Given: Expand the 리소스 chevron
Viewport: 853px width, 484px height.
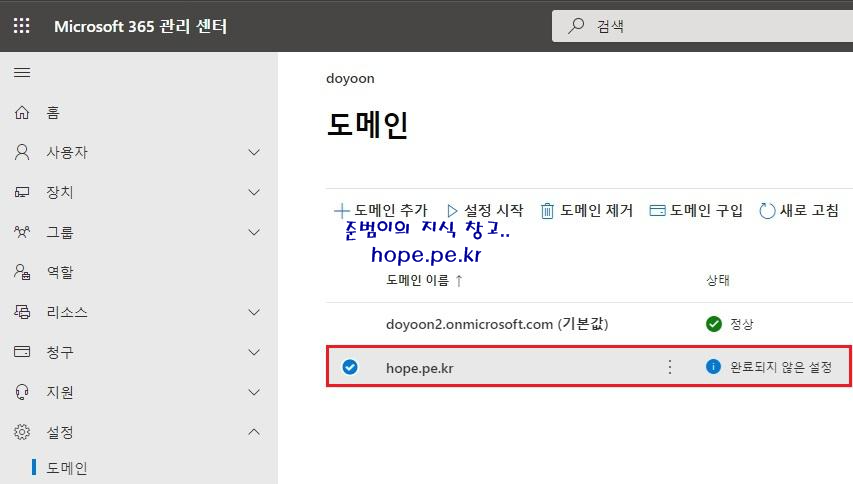Looking at the screenshot, I should [x=254, y=312].
